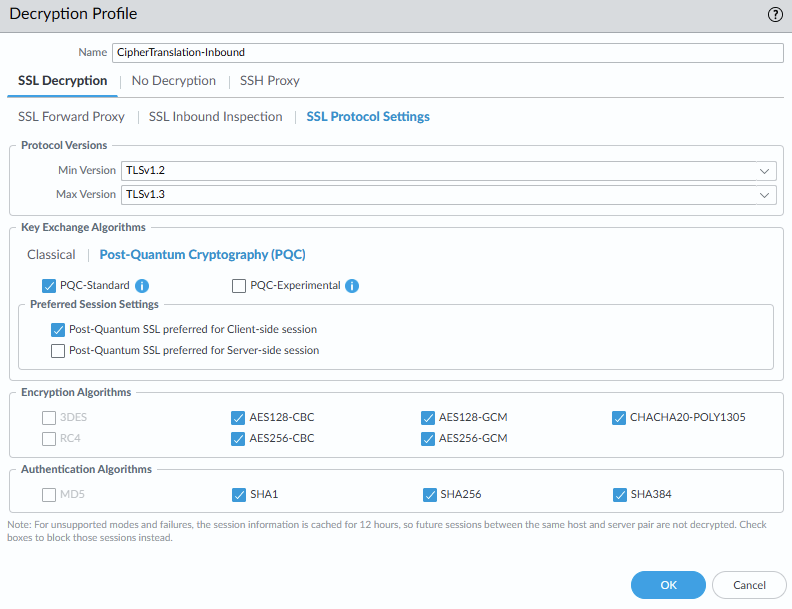792x609 pixels.
Task: Go to SSL Forward Proxy sub-tab
Action: pos(71,117)
